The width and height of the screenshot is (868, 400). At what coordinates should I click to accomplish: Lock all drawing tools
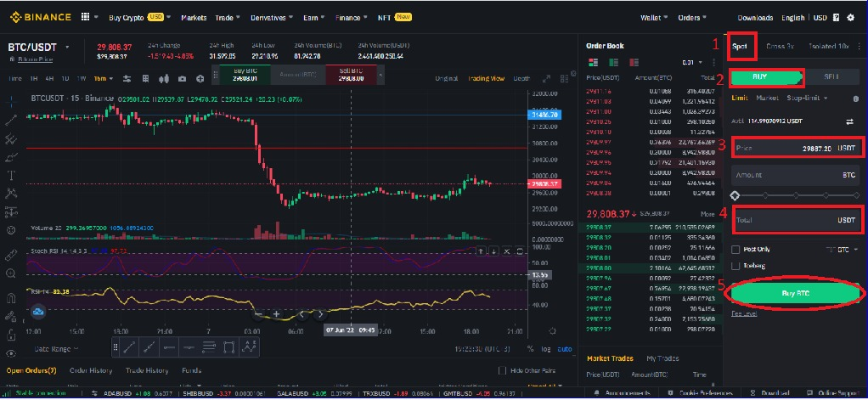click(x=12, y=335)
